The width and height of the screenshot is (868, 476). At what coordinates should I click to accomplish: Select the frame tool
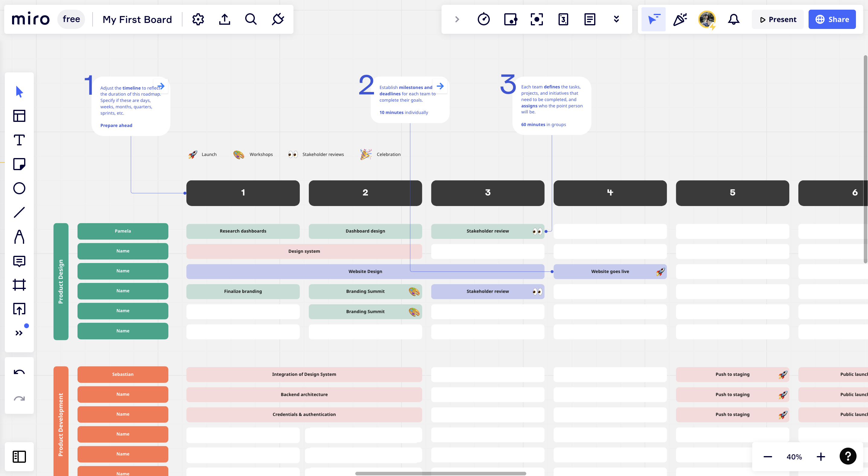point(19,284)
